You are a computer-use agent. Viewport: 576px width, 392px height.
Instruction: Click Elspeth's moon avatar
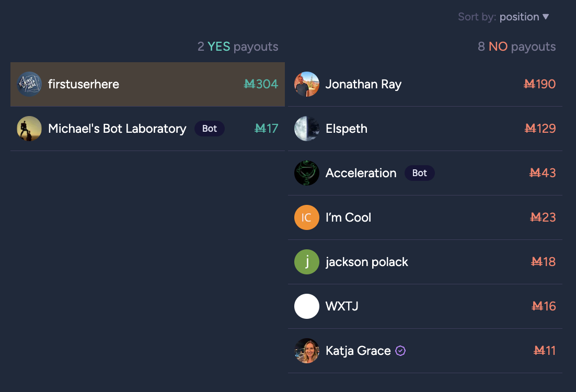point(307,129)
